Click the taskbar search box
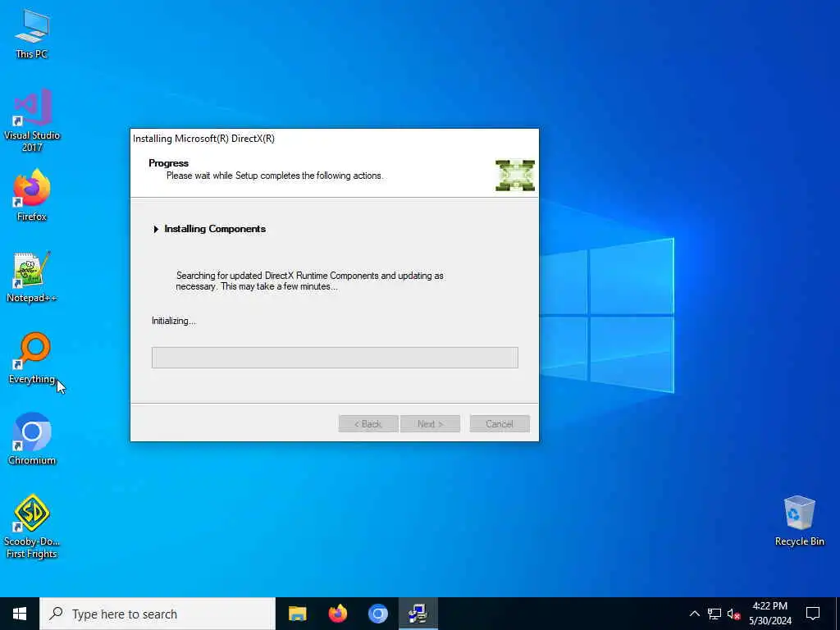 point(157,614)
